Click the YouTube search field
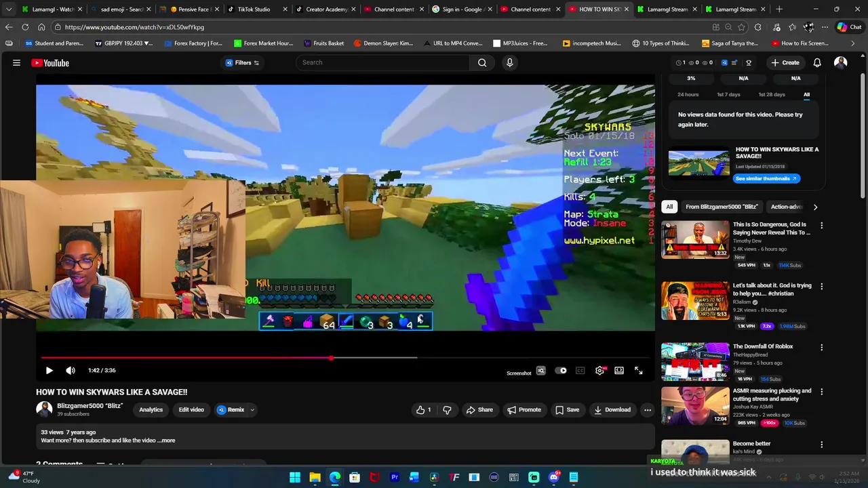Screen dimensions: 868x488 click(383, 62)
